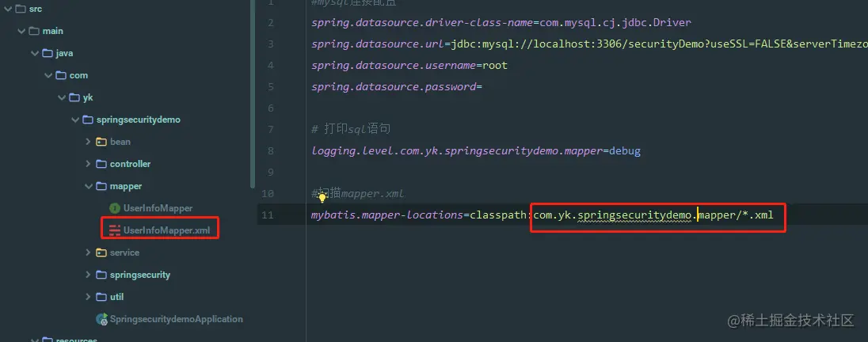Click the spring.datasource.url property key
This screenshot has height=342, width=868.
[378, 44]
